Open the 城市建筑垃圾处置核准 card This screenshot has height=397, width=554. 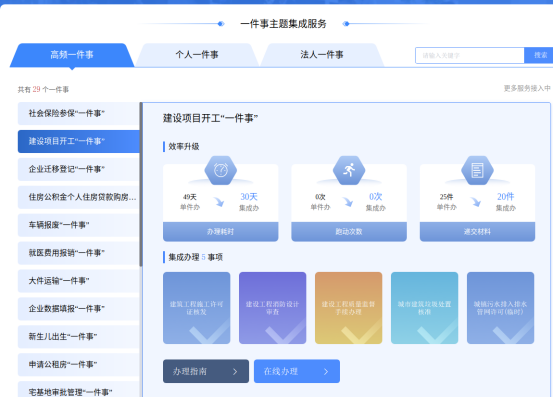(424, 308)
